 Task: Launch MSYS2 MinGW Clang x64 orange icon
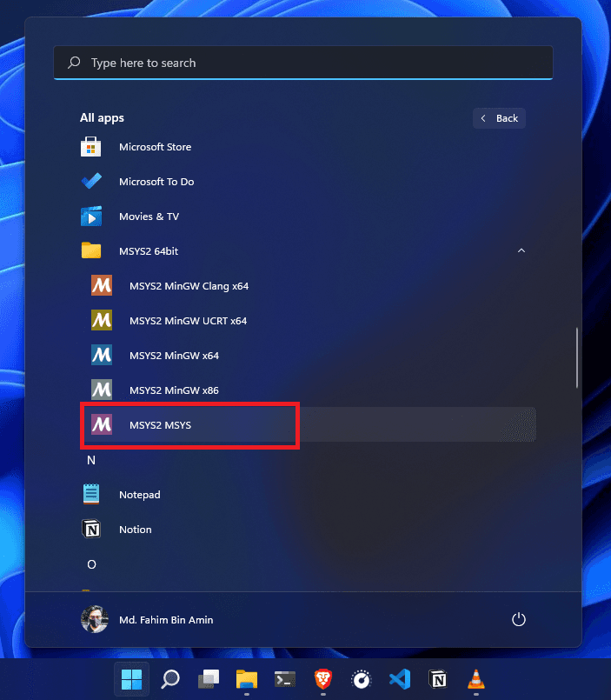point(102,285)
